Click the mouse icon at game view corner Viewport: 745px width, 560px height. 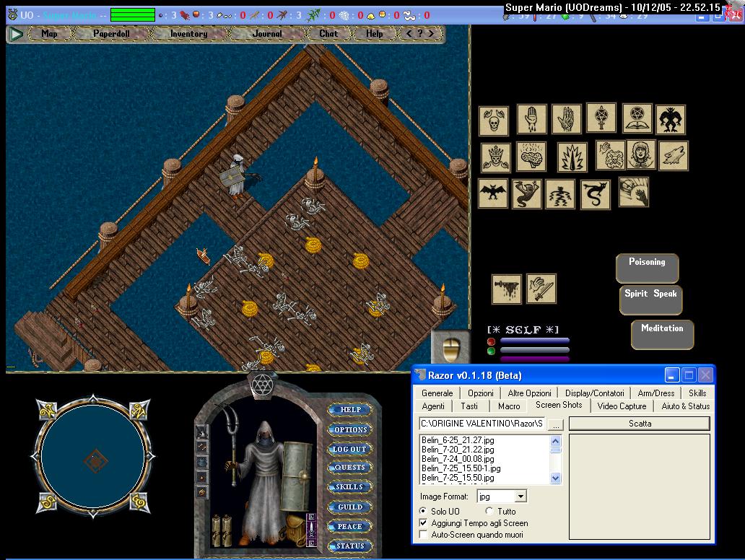(x=450, y=348)
